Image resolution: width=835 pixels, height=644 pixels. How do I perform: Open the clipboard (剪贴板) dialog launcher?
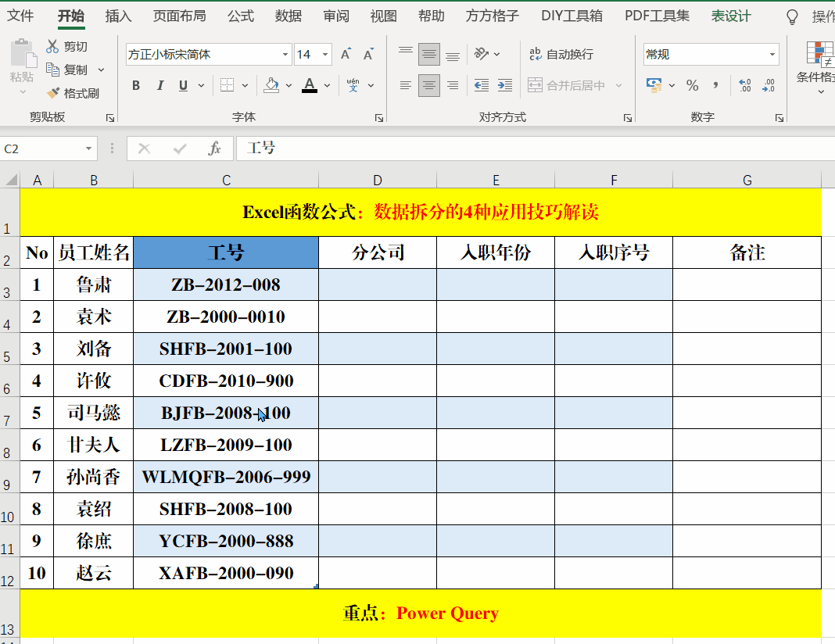point(110,118)
